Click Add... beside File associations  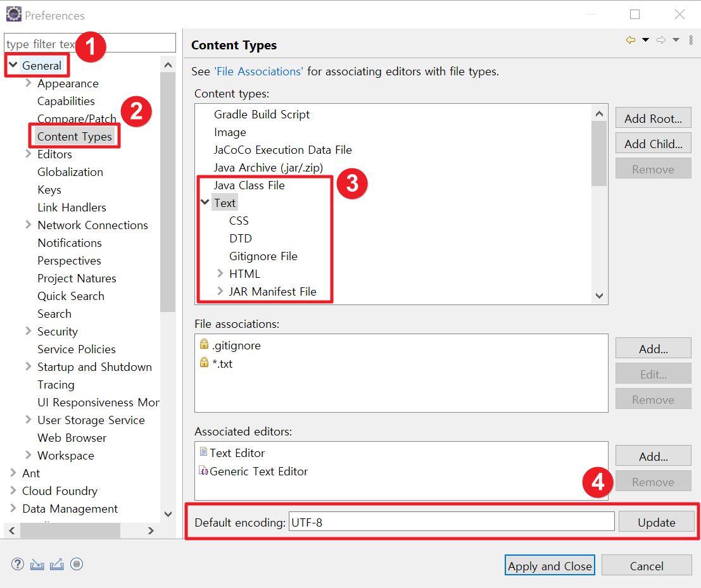[653, 349]
